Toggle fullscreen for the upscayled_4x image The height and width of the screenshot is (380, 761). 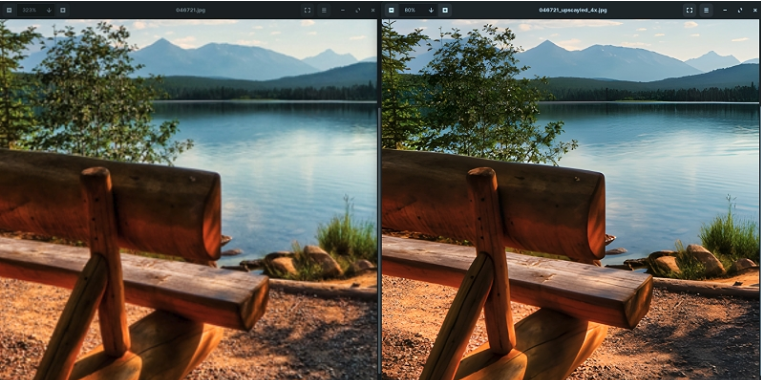[689, 10]
